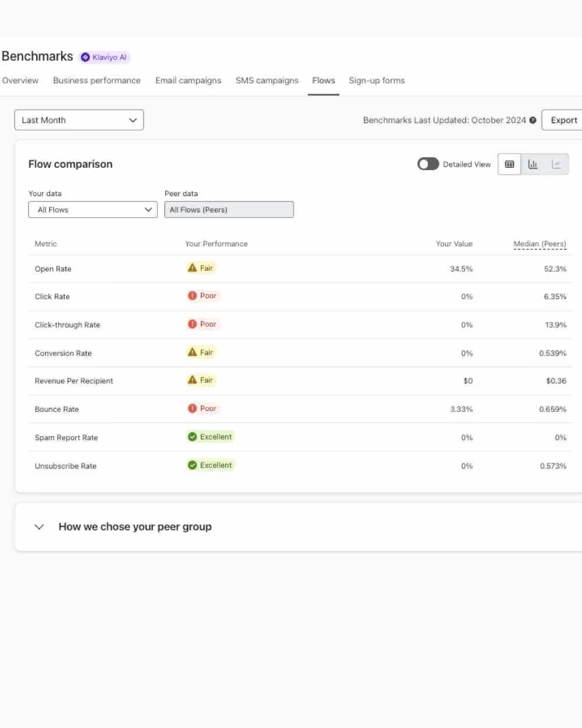Click the Click-through Rate metric label
This screenshot has height=728, width=582.
pyautogui.click(x=68, y=325)
